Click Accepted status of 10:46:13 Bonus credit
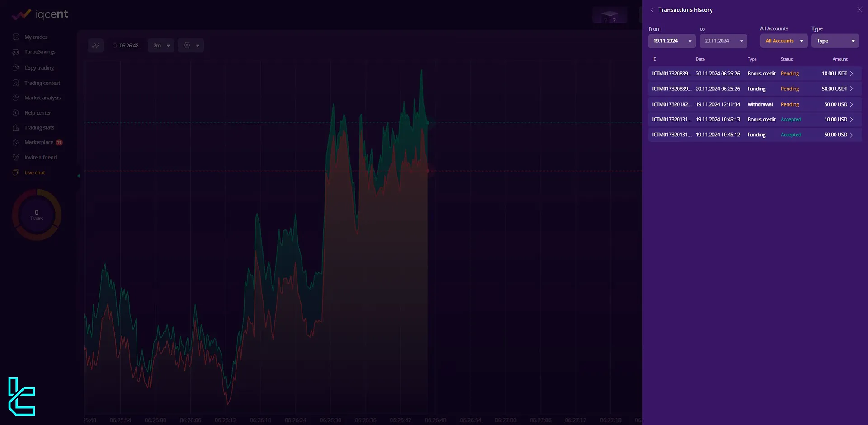This screenshot has width=868, height=425. click(791, 120)
